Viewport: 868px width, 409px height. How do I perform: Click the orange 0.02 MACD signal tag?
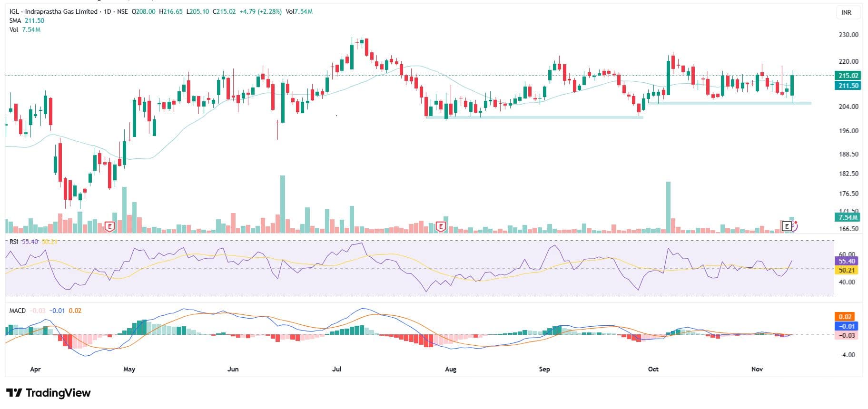[845, 317]
